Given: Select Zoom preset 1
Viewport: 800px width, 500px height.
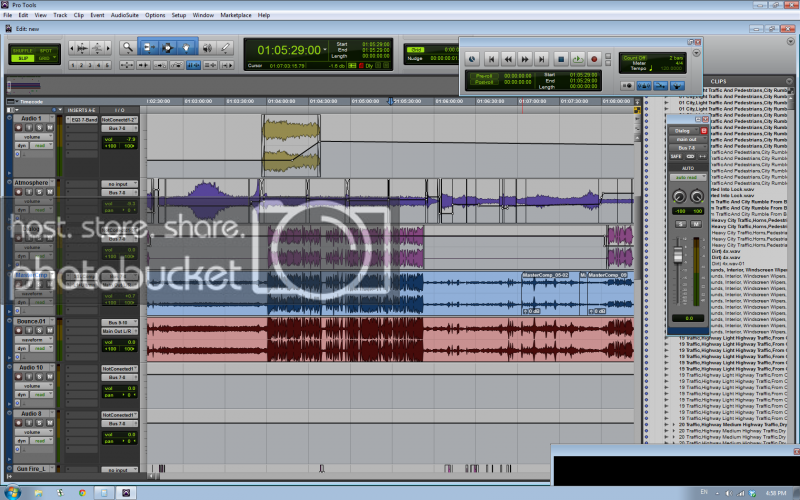Looking at the screenshot, I should 72,65.
